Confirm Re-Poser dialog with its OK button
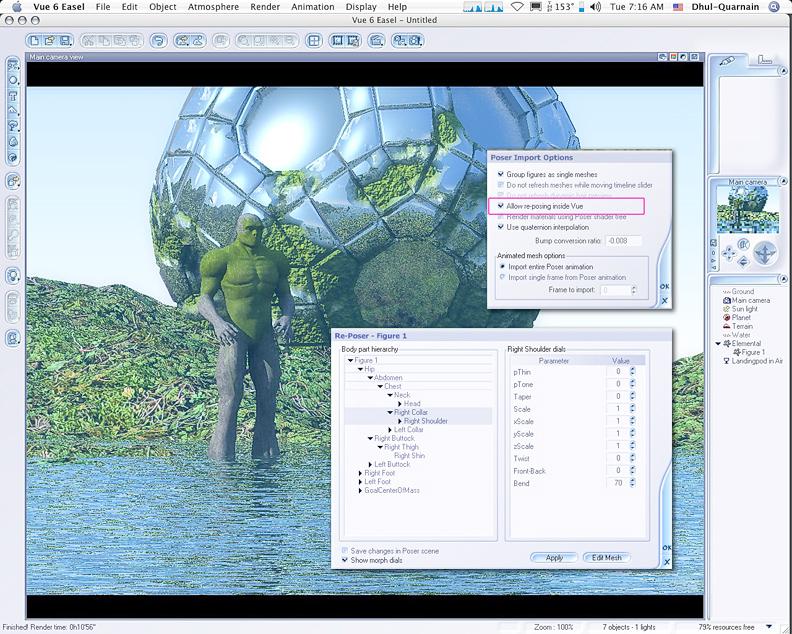792x634 pixels. point(667,548)
